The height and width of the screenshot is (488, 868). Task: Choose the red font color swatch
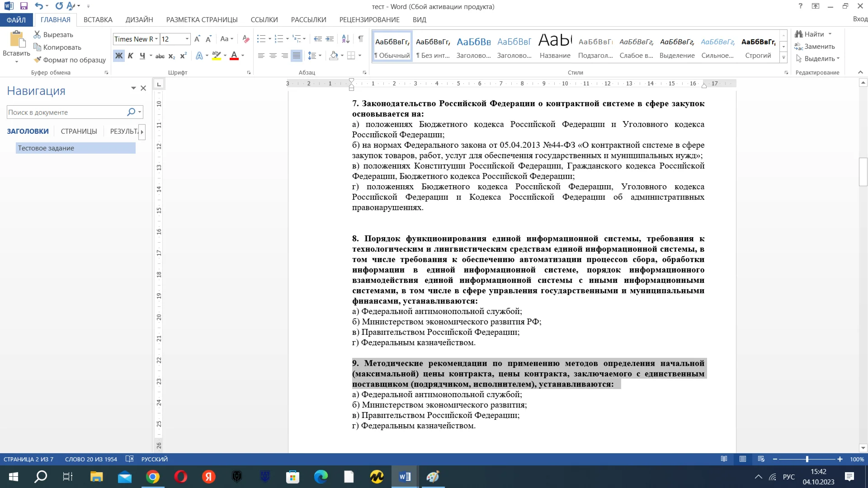(234, 56)
